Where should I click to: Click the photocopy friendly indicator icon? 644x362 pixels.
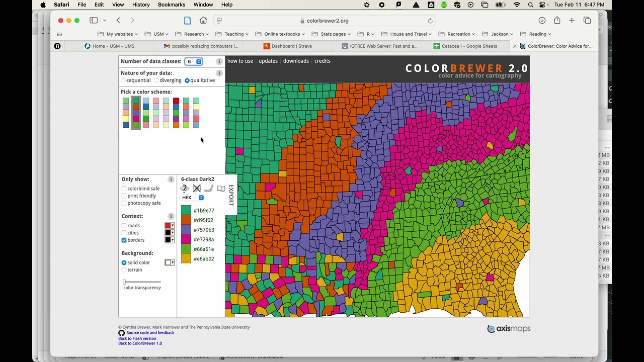coord(221,189)
